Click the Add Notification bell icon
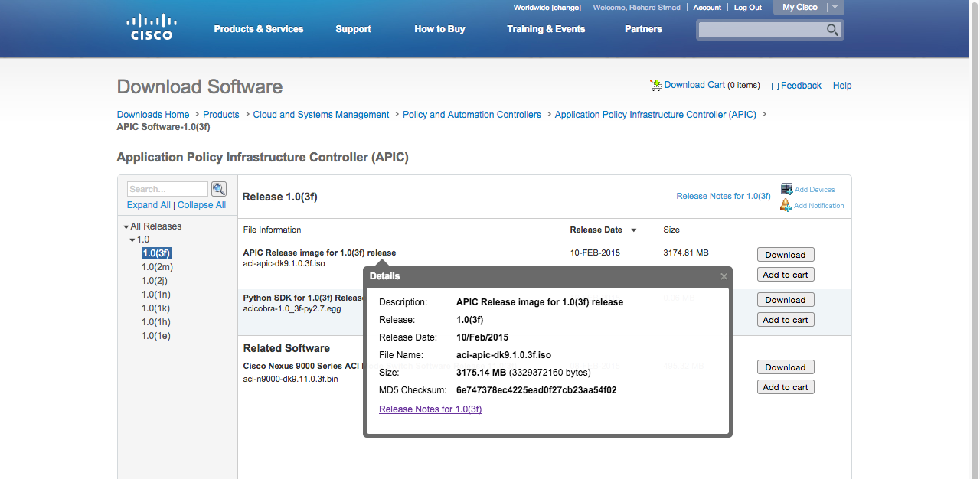 (786, 205)
